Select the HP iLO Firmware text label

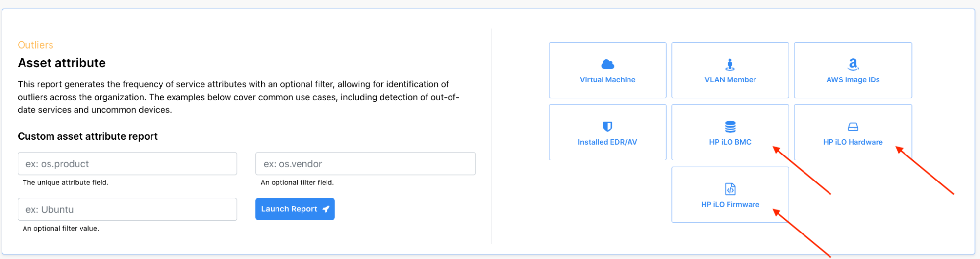tap(730, 205)
